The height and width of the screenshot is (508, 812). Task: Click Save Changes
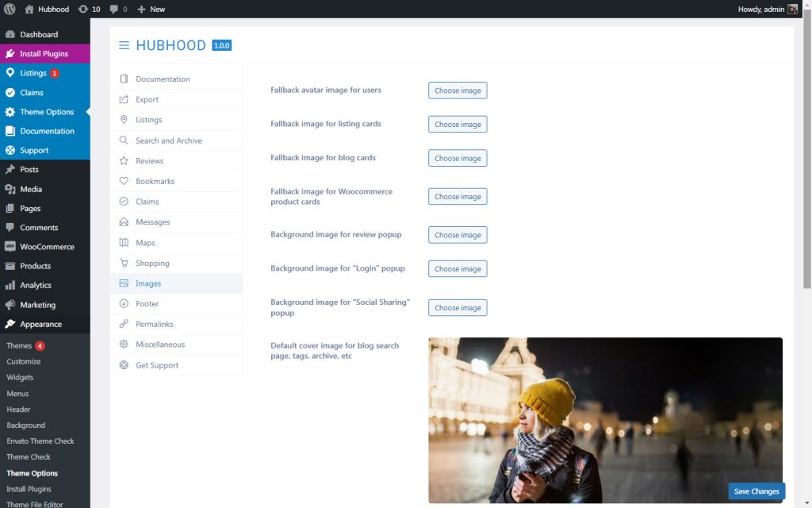click(755, 491)
